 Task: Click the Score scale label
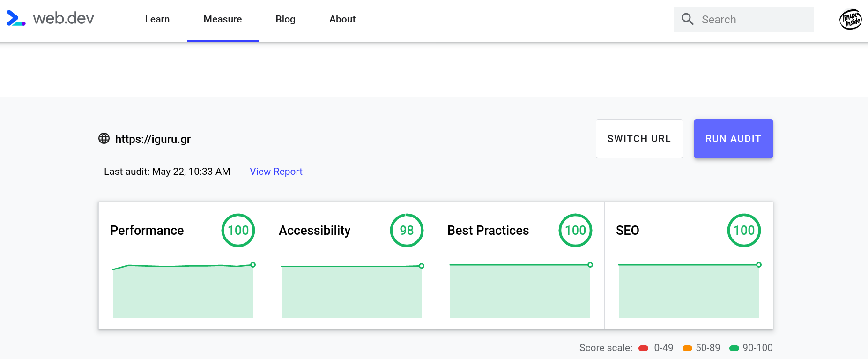pyautogui.click(x=606, y=348)
